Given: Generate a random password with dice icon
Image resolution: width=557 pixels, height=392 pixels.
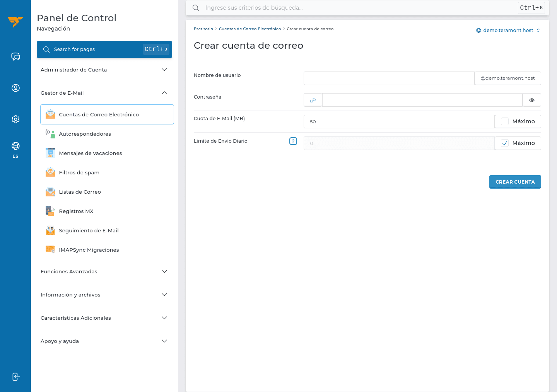Looking at the screenshot, I should click(313, 100).
